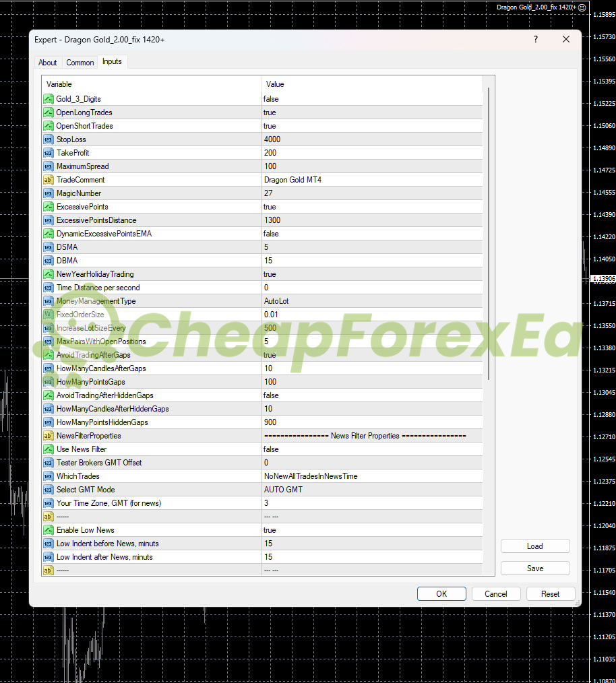
Task: Edit the HowManyPointsHiddenGaps value 900
Action: [x=372, y=422]
